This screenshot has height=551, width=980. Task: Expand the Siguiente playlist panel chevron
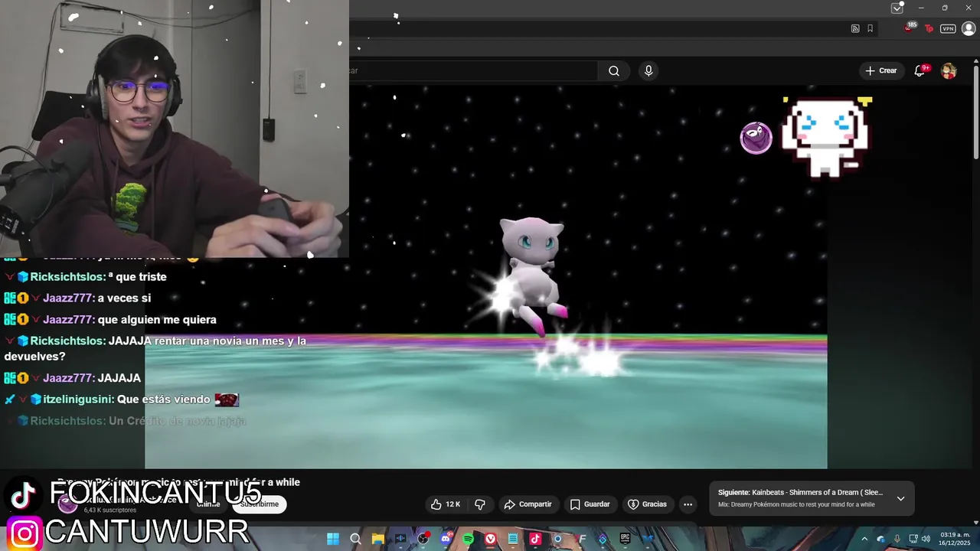[900, 498]
